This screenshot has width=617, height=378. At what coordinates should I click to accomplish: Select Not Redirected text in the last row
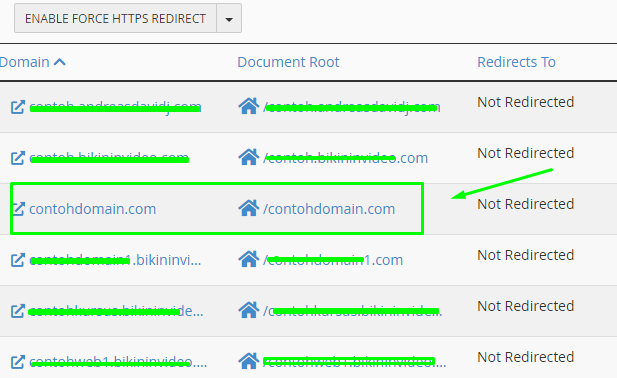coord(526,357)
